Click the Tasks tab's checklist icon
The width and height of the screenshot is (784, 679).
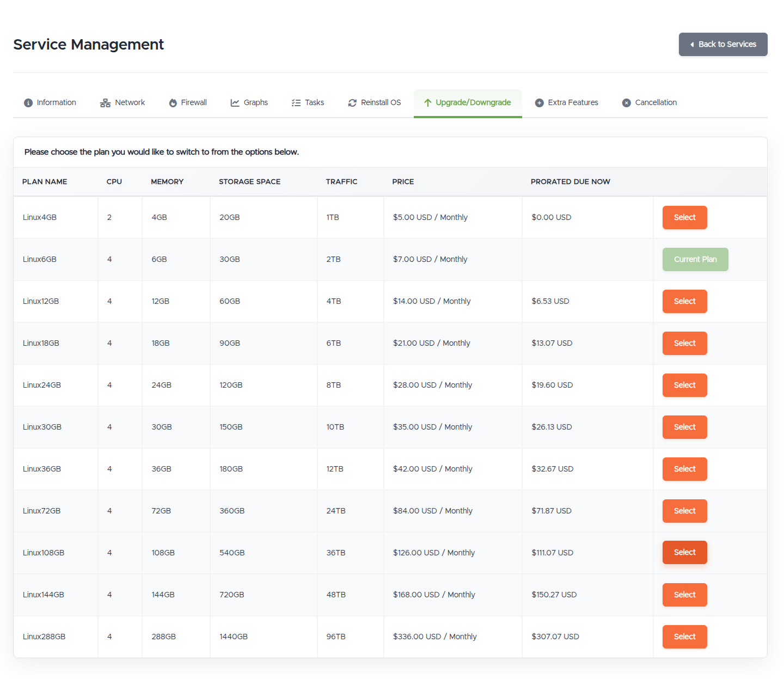tap(296, 103)
